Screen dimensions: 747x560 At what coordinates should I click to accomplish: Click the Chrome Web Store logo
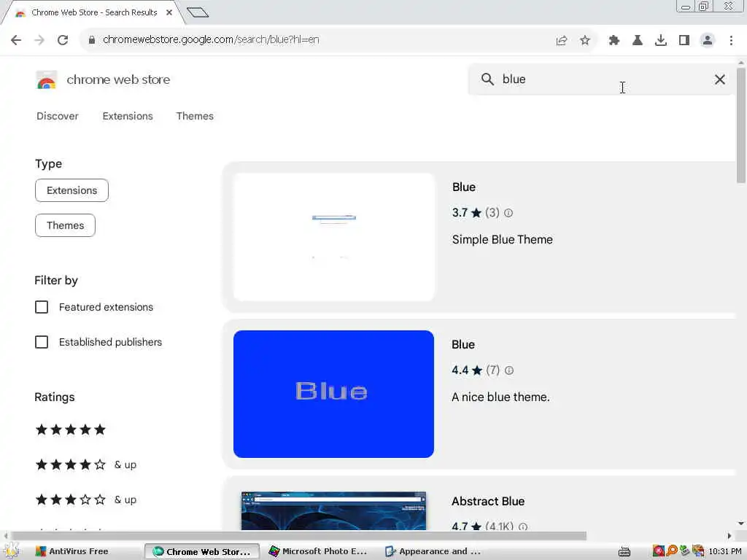46,80
